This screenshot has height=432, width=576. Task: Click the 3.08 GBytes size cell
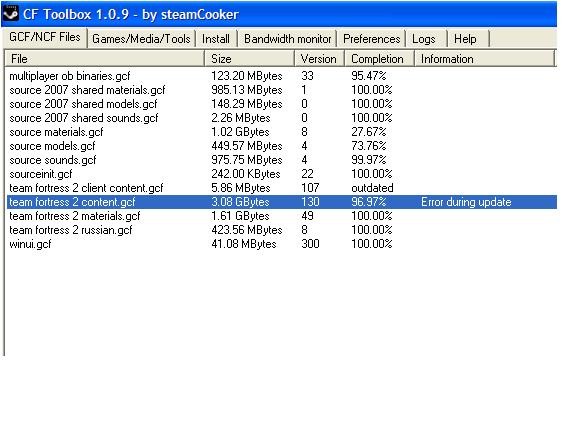pos(240,202)
